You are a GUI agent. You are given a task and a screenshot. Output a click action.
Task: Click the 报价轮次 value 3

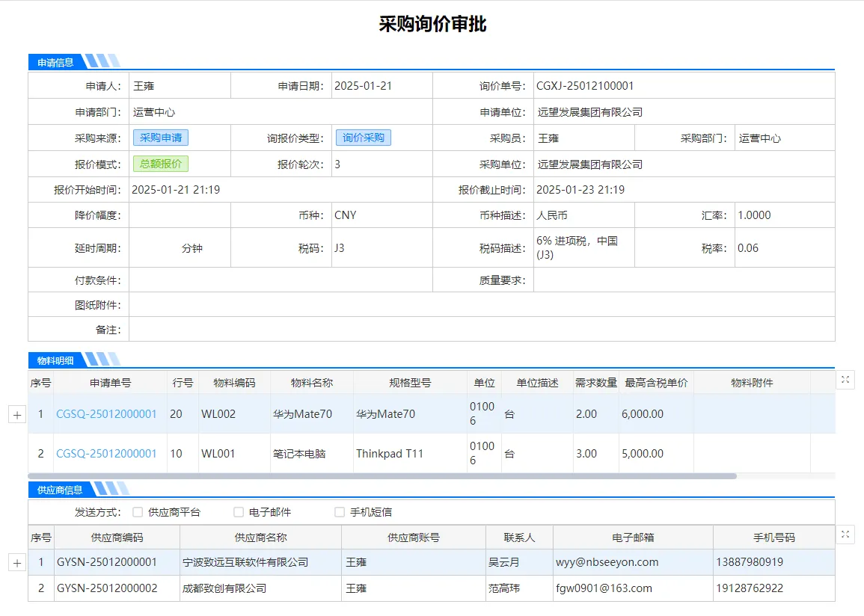point(337,164)
